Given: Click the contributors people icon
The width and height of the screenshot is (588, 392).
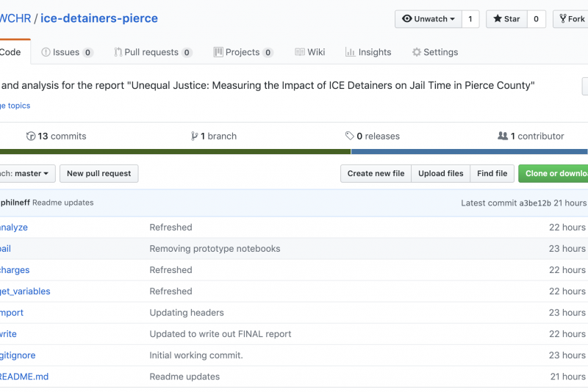Looking at the screenshot, I should (x=503, y=136).
